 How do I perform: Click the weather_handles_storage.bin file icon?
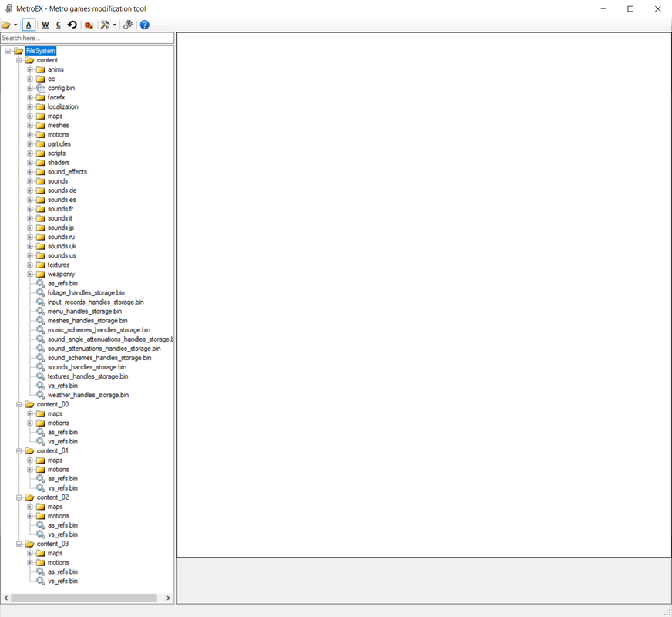(x=40, y=395)
